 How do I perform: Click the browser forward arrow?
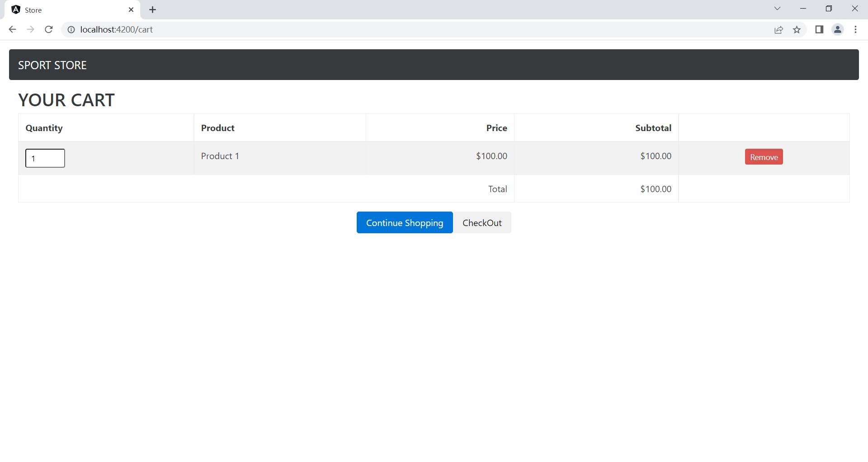click(30, 29)
